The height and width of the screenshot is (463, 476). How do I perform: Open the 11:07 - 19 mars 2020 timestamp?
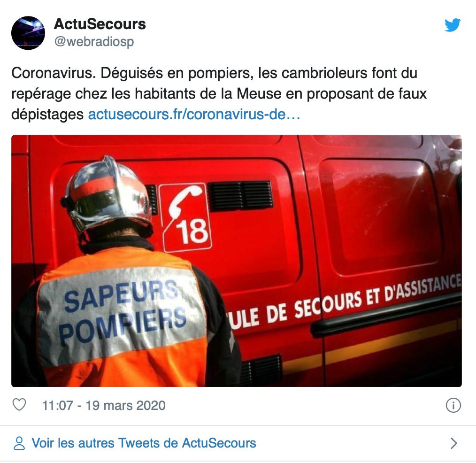coord(104,406)
